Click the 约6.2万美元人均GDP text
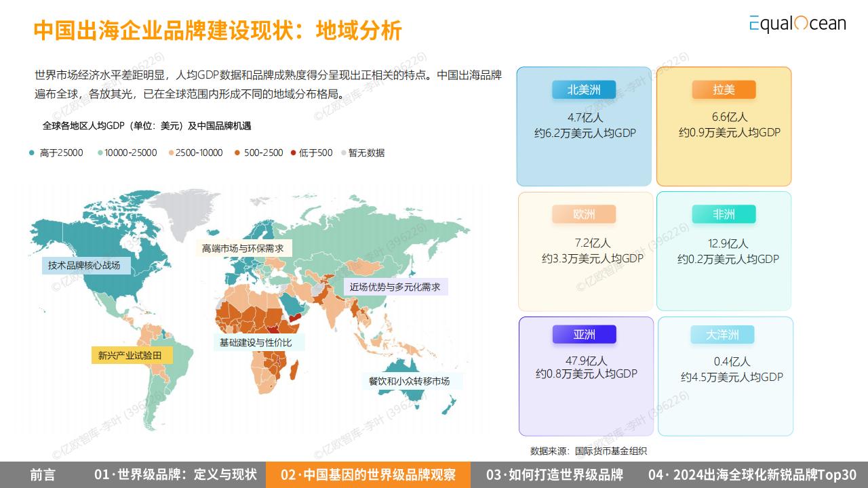Viewport: 868px width, 488px height. 585,133
